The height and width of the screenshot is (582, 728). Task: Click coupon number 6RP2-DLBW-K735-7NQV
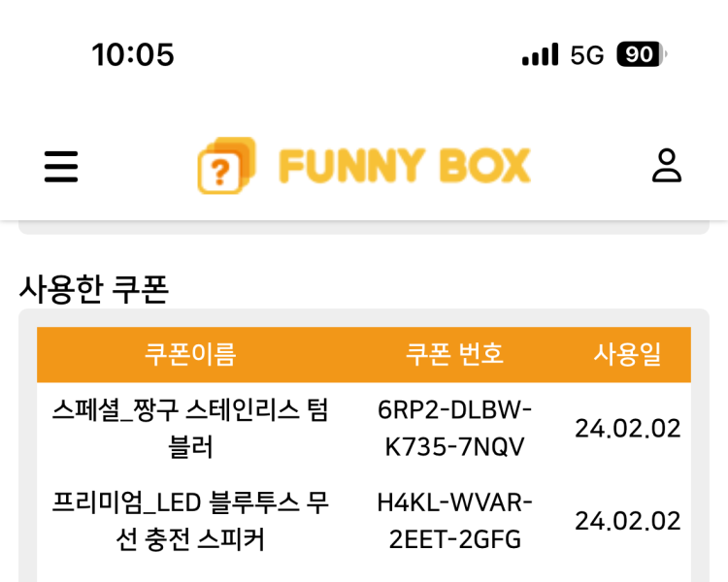click(x=454, y=428)
